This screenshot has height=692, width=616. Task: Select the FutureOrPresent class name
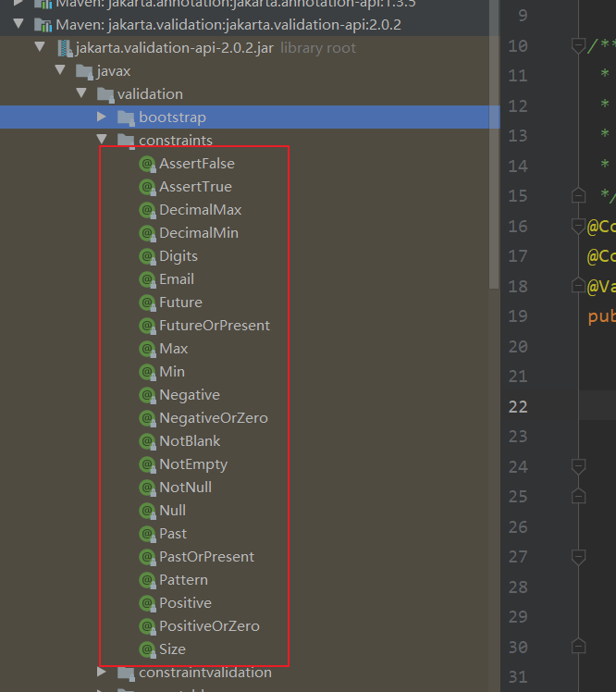[x=215, y=326]
